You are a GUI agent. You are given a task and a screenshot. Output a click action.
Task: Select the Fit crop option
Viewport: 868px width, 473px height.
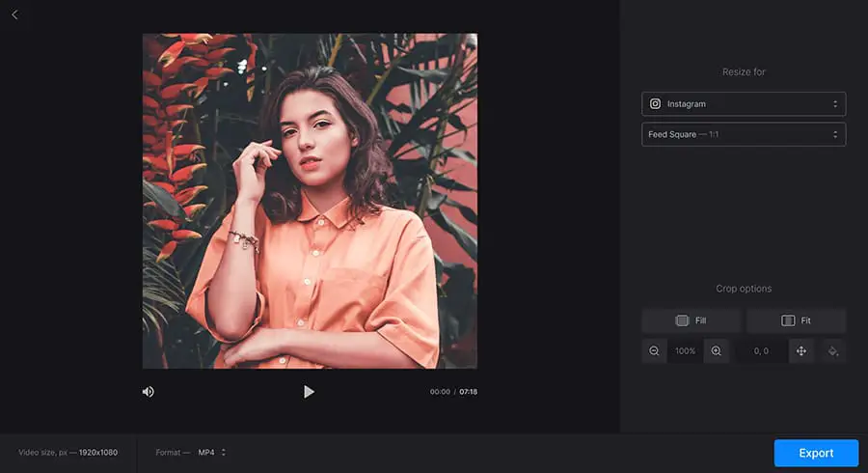797,320
